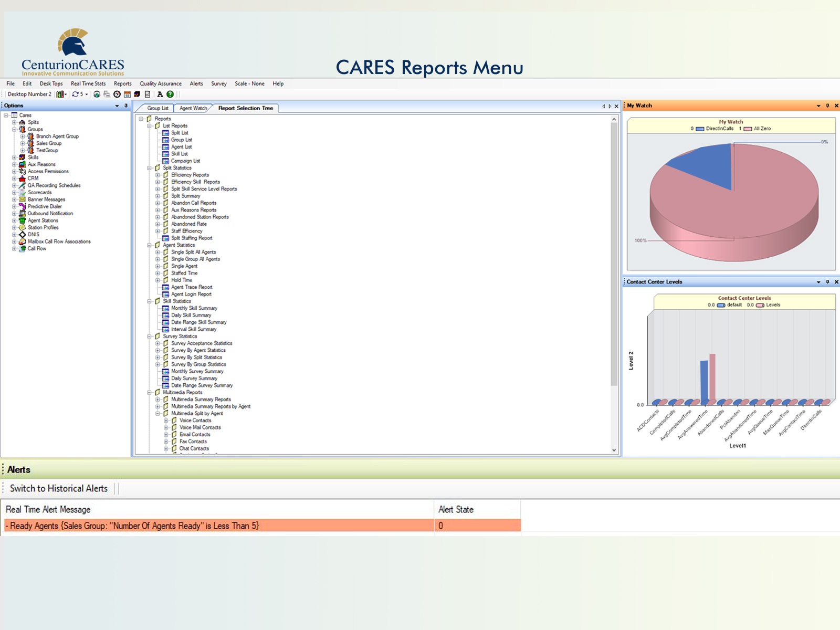Click Switch to Historical Alerts
840x630 pixels.
pos(59,489)
